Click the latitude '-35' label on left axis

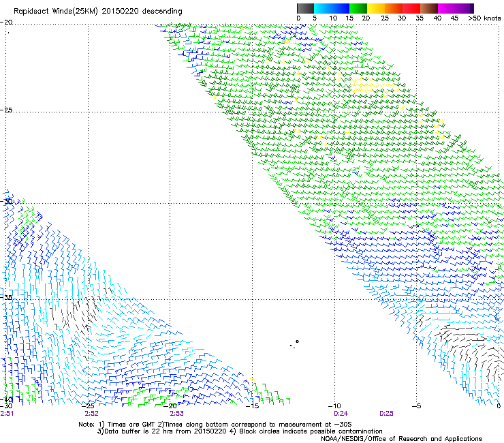pyautogui.click(x=6, y=297)
